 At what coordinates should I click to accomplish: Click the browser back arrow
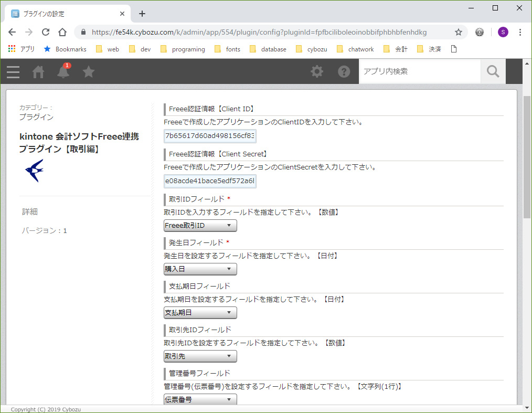click(x=12, y=32)
